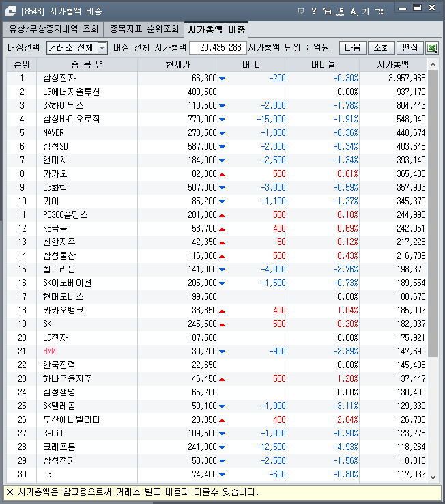The image size is (445, 504).
Task: Click 삼성전자 market cap 3,957,966
Action: click(407, 78)
